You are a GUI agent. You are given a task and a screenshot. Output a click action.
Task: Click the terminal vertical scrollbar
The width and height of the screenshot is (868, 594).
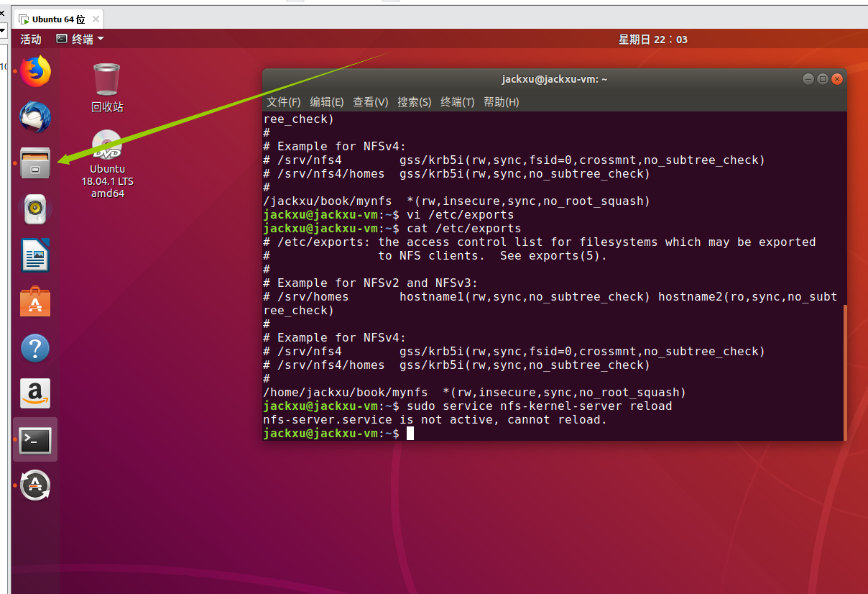844,372
